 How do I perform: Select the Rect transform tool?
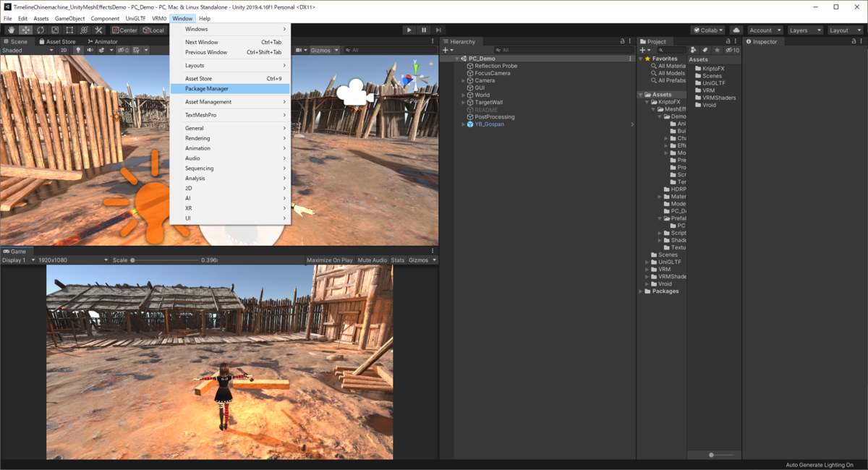[x=69, y=30]
